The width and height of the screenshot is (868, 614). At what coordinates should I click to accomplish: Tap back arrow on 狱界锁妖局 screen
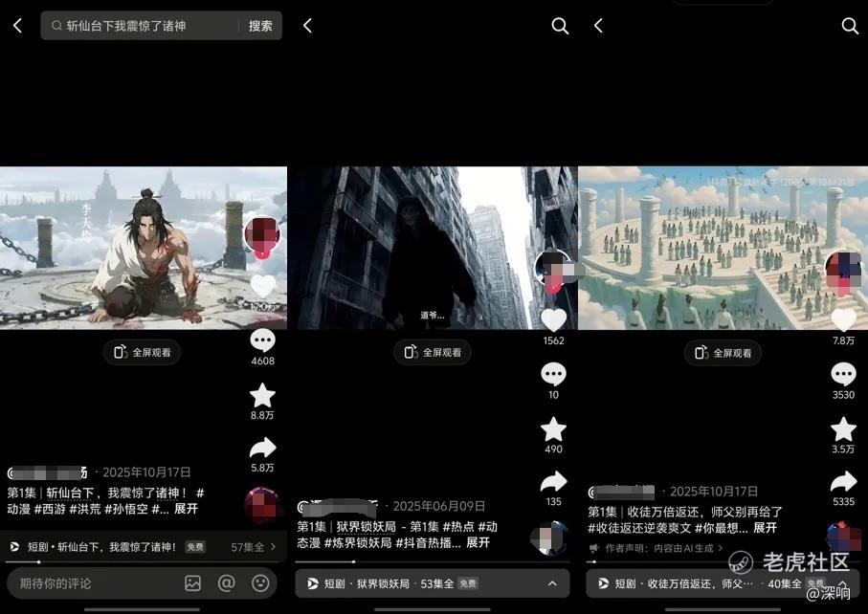pos(308,26)
